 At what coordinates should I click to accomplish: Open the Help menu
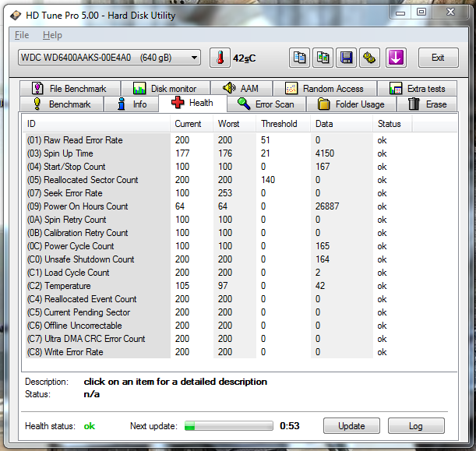(x=52, y=35)
